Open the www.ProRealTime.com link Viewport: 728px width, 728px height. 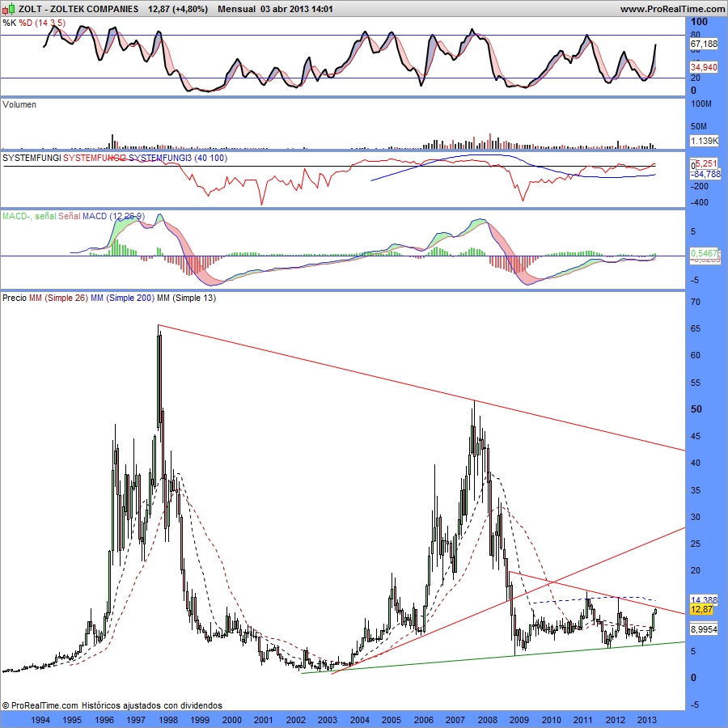click(672, 9)
